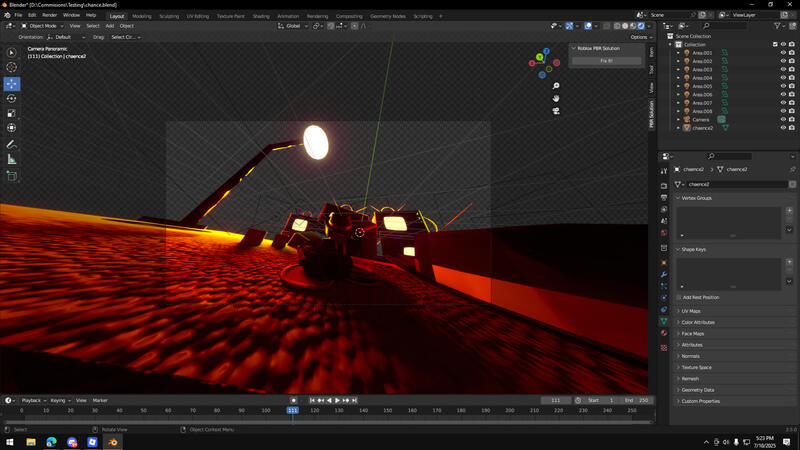Click the End frame 250 field
This screenshot has width=800, height=450.
637,401
